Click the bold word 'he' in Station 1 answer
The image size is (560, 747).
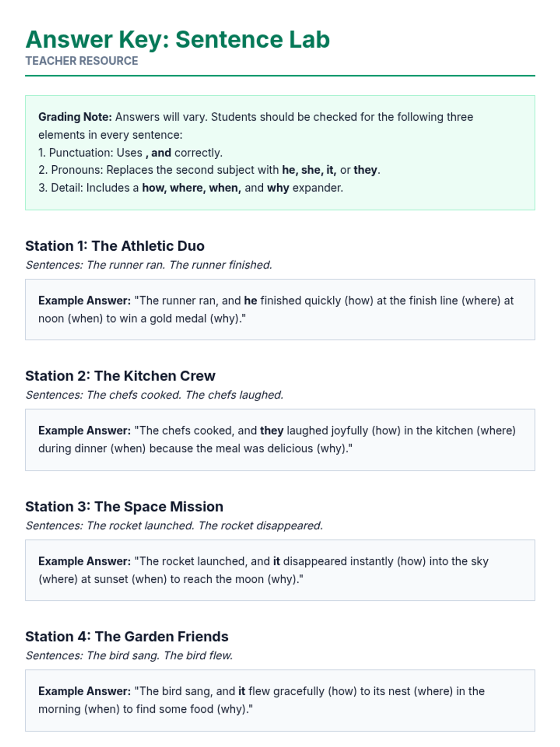251,301
